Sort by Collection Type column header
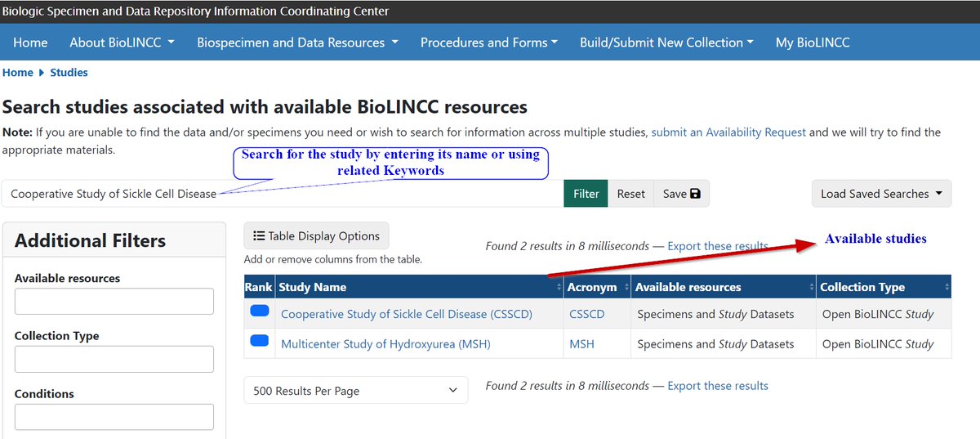The width and height of the screenshot is (980, 439). coord(884,287)
